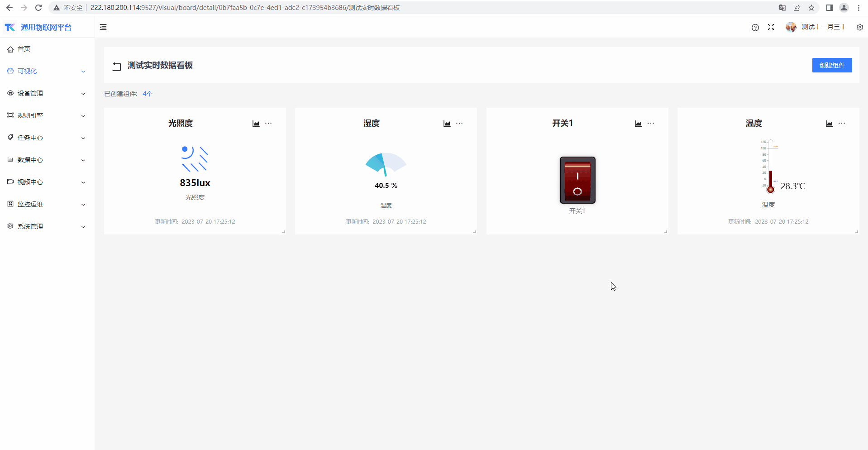Click the back arrow beside 测试实时数据看板
Image resolution: width=868 pixels, height=450 pixels.
[117, 66]
